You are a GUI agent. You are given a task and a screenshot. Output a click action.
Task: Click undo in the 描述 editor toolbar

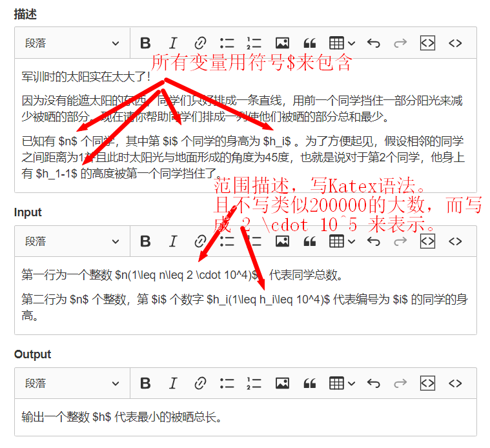pos(373,43)
